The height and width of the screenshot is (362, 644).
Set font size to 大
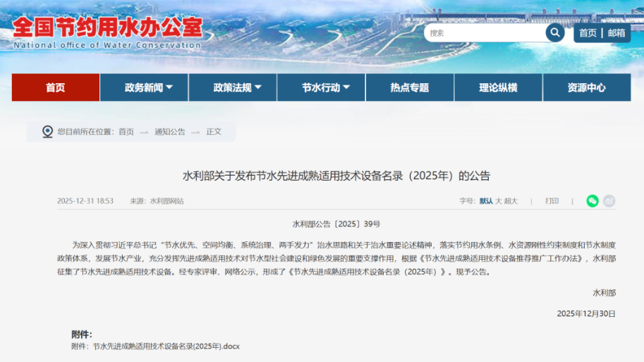coord(499,201)
